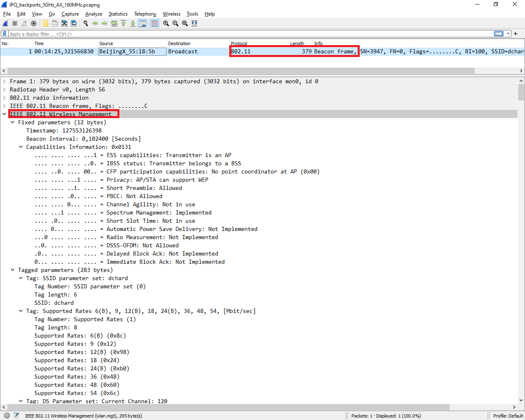Open the capture options gear icon
The height and width of the screenshot is (420, 525).
(x=34, y=23)
